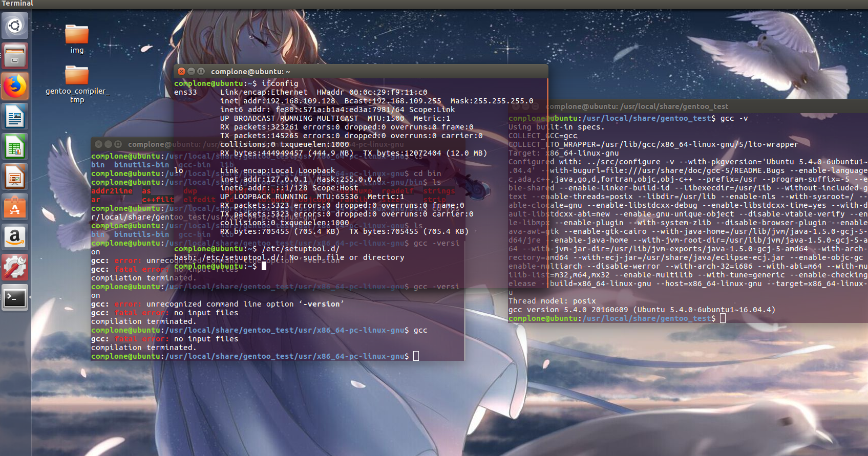Open LibreOffice Writer from launcher
868x456 pixels.
point(15,117)
